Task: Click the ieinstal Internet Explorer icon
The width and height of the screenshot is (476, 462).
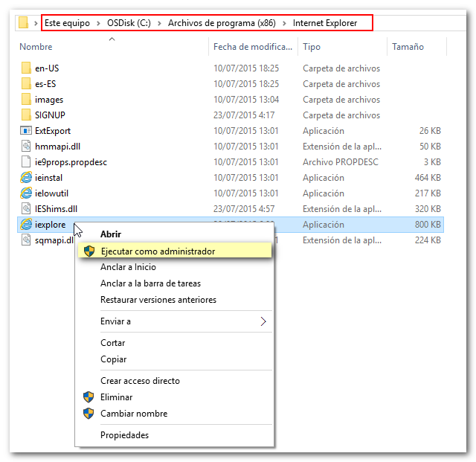Action: (26, 177)
